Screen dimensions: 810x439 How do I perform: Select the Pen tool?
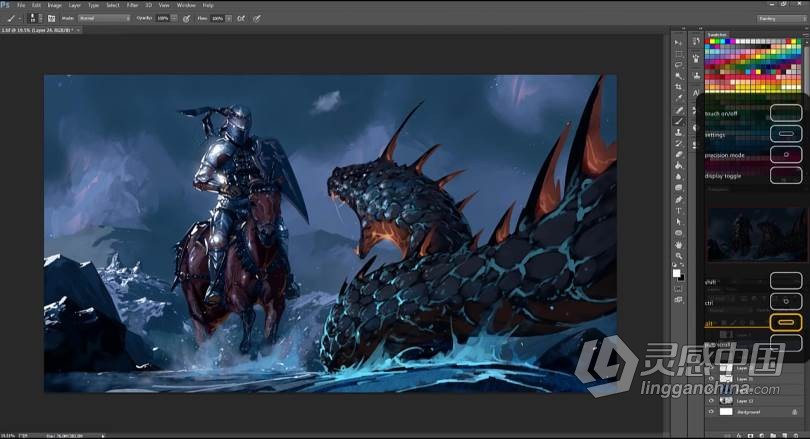click(x=678, y=199)
